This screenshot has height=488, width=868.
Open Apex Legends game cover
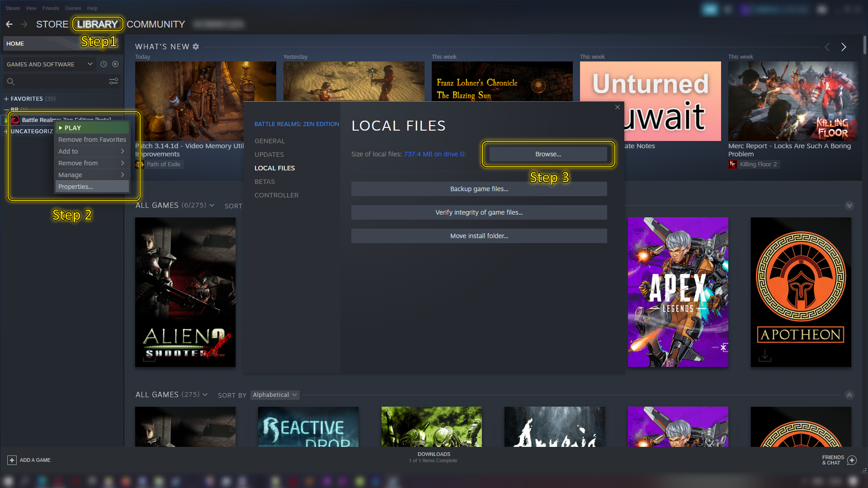tap(678, 292)
